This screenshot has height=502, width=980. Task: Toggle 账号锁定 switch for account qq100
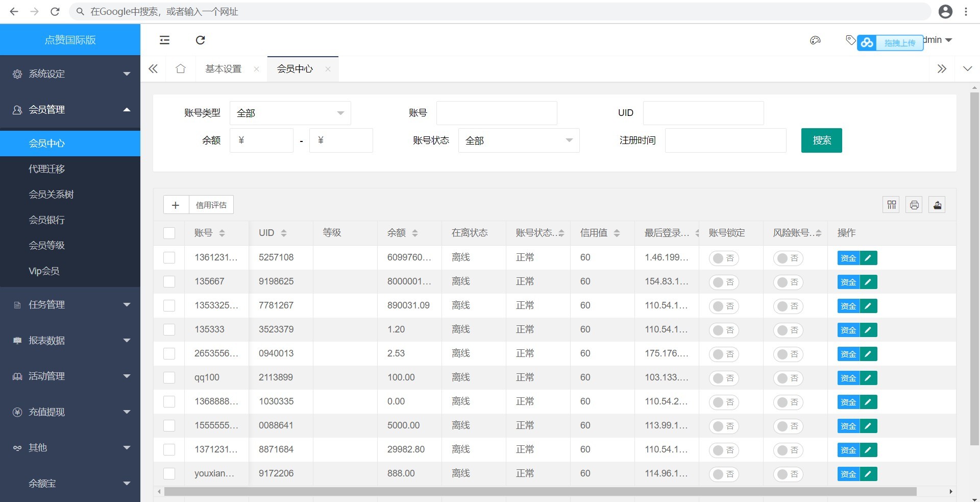tap(724, 378)
